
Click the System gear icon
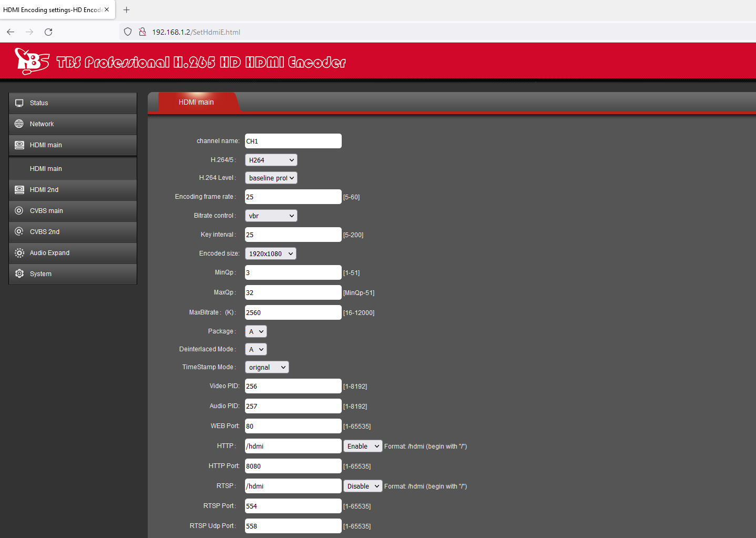click(x=19, y=274)
